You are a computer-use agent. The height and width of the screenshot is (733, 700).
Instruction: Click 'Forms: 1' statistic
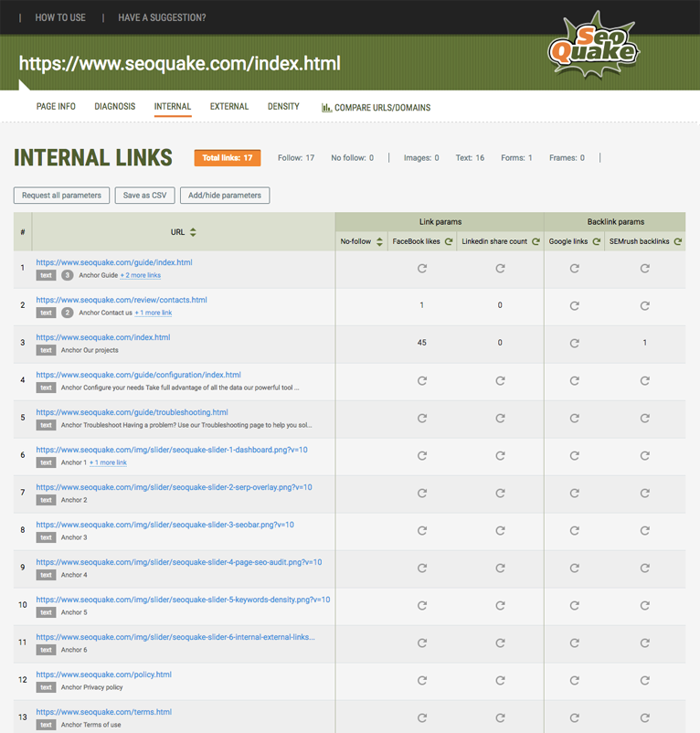(516, 158)
